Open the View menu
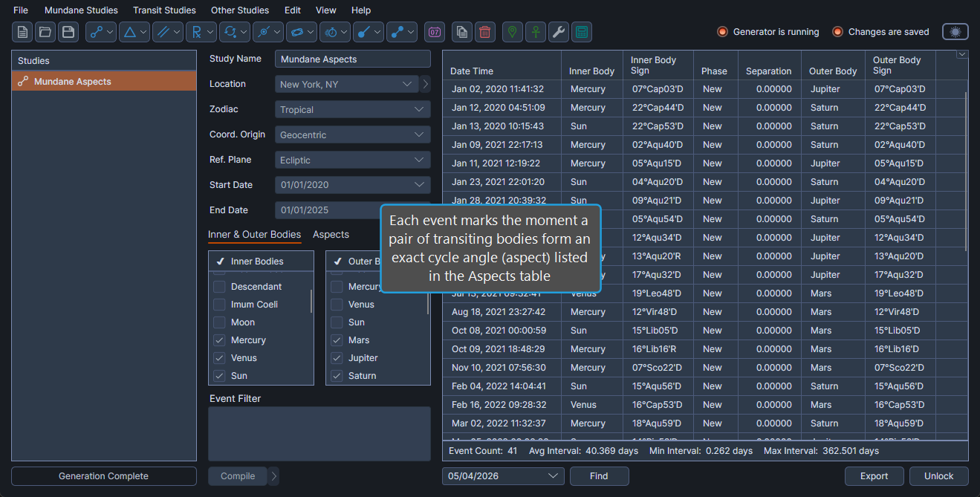 (325, 10)
